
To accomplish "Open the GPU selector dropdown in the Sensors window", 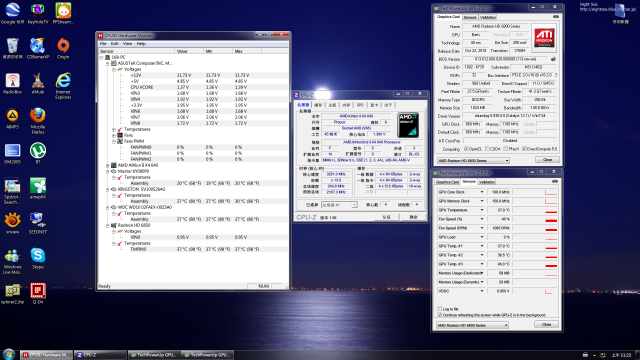I will tap(472, 325).
